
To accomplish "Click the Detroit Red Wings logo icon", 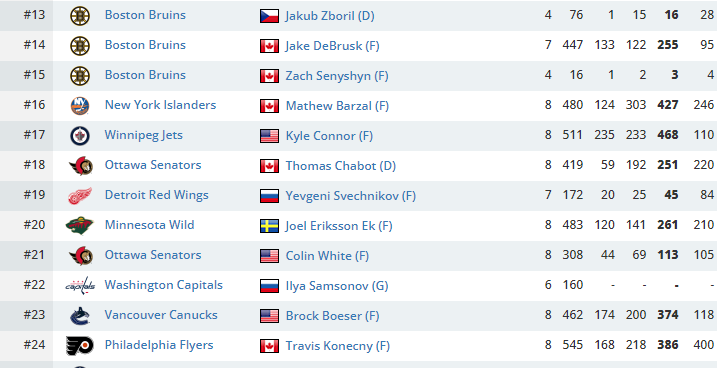I will pyautogui.click(x=80, y=196).
